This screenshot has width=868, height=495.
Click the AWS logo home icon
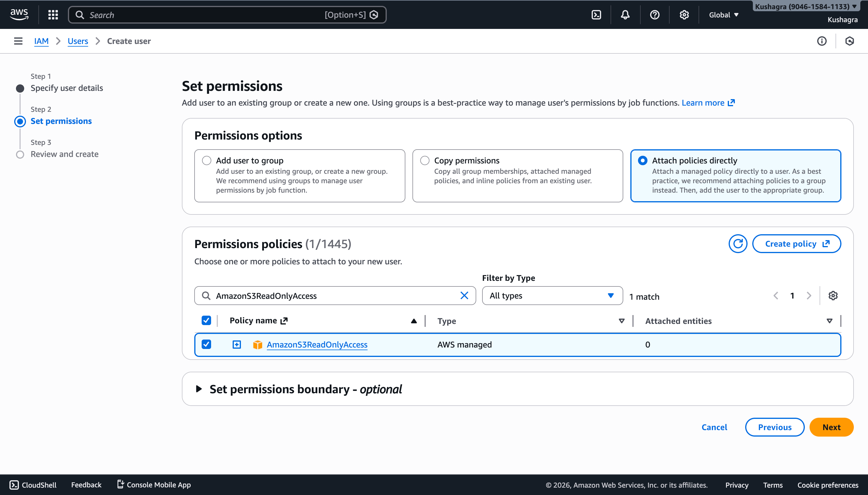point(19,15)
